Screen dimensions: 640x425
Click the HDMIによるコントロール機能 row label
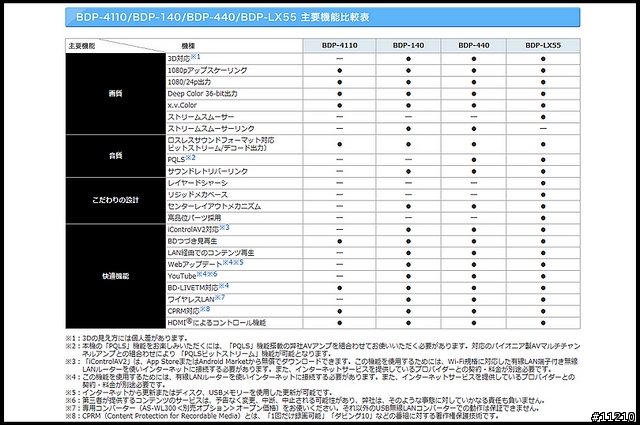coord(217,323)
